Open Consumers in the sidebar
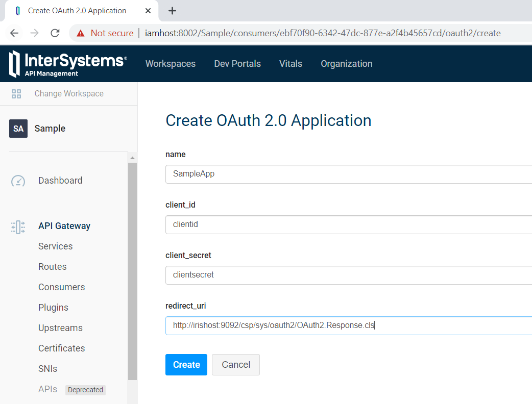Screen dimensions: 532x404 pos(61,287)
